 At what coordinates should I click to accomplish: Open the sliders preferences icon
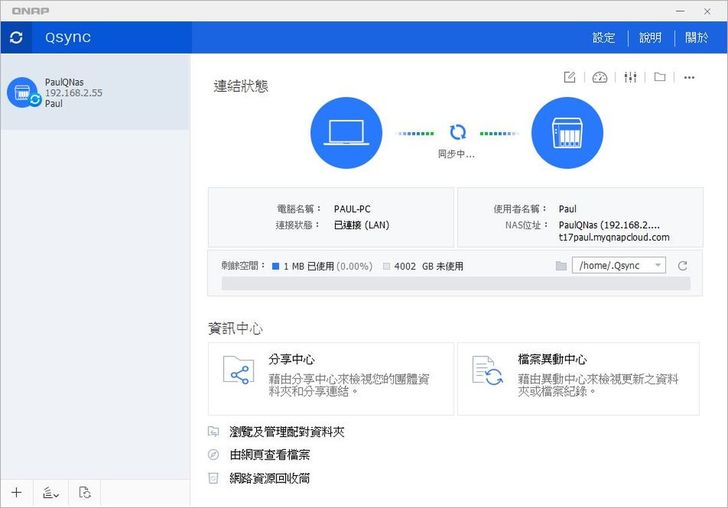(x=630, y=77)
